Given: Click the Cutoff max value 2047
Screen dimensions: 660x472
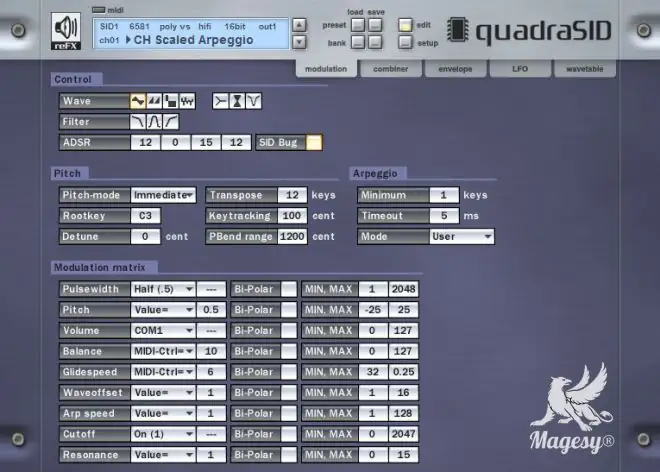Looking at the screenshot, I should coord(403,434).
